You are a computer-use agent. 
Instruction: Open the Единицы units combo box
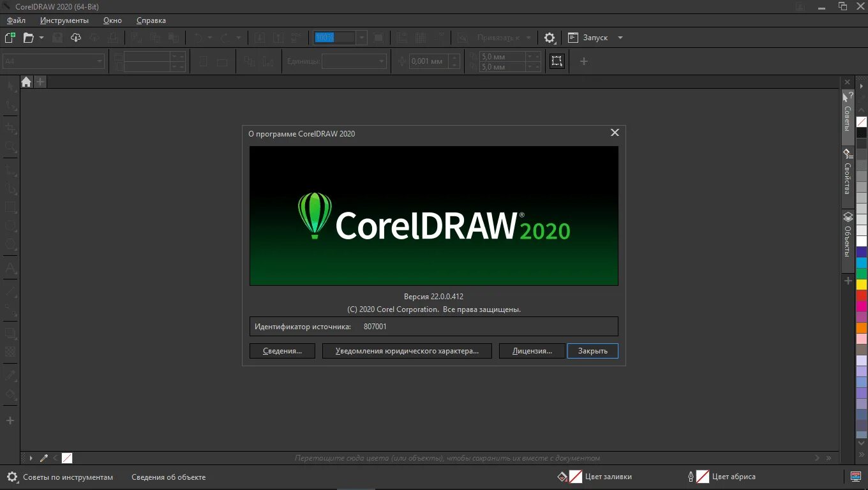click(x=354, y=62)
